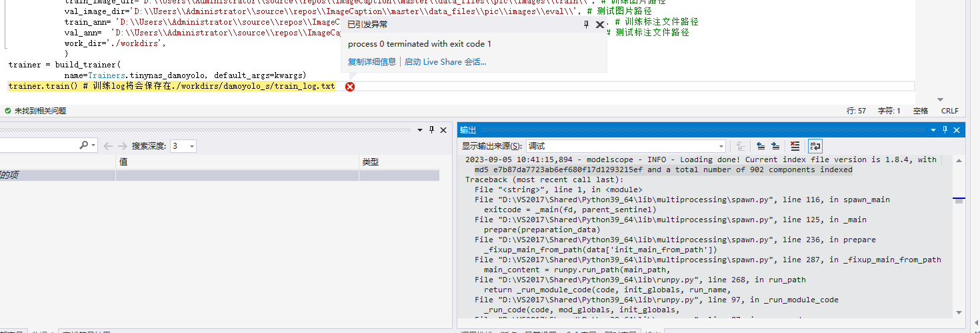This screenshot has width=980, height=333.
Task: Toggle auto-hide pin on left panel
Action: point(432,129)
